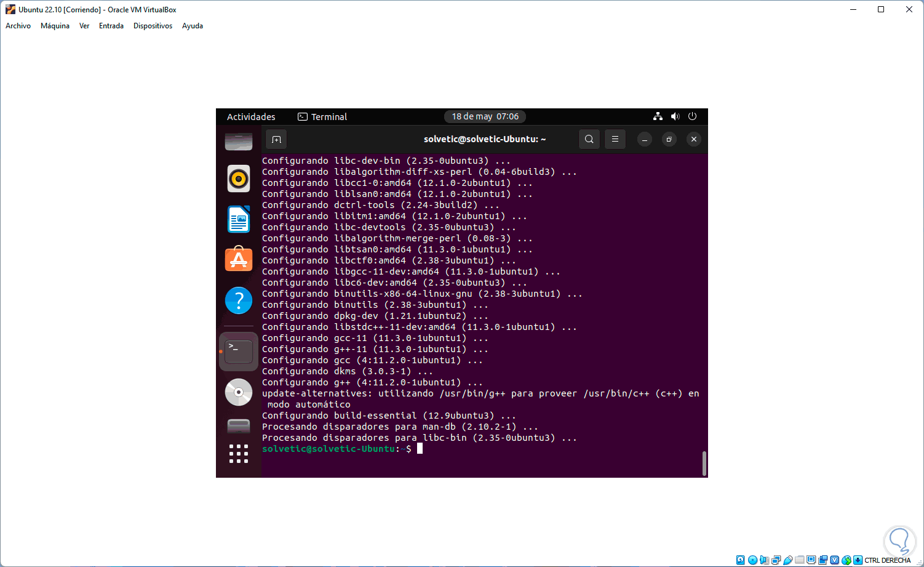The height and width of the screenshot is (567, 924).
Task: Click the line 'Configurando libalgorithm-diff-xs-perl'
Action: click(x=420, y=172)
